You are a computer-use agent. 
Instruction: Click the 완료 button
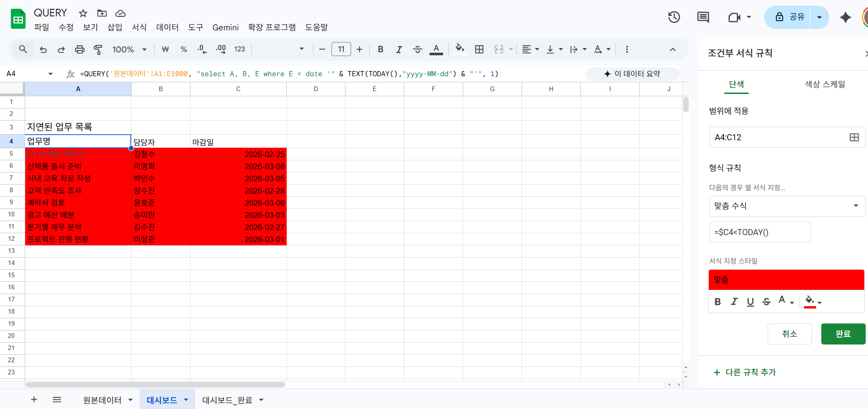click(x=843, y=334)
